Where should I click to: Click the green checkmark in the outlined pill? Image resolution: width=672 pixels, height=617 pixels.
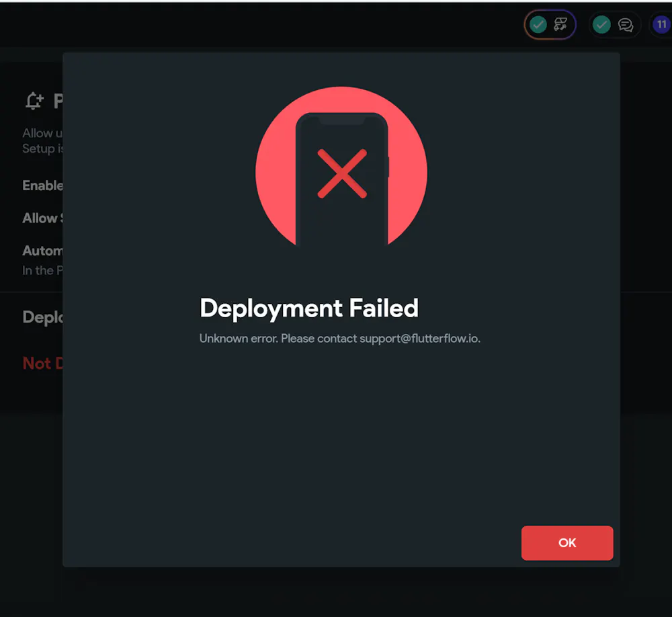tap(538, 24)
